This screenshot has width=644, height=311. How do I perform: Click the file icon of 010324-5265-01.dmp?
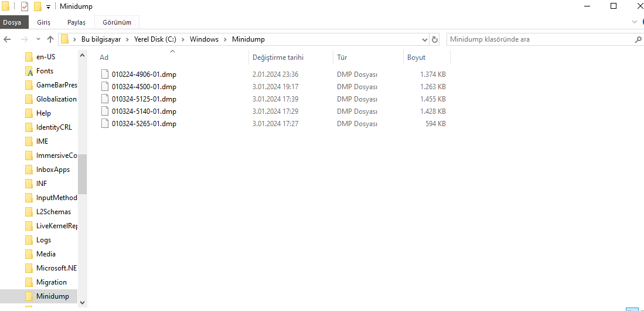(x=105, y=123)
